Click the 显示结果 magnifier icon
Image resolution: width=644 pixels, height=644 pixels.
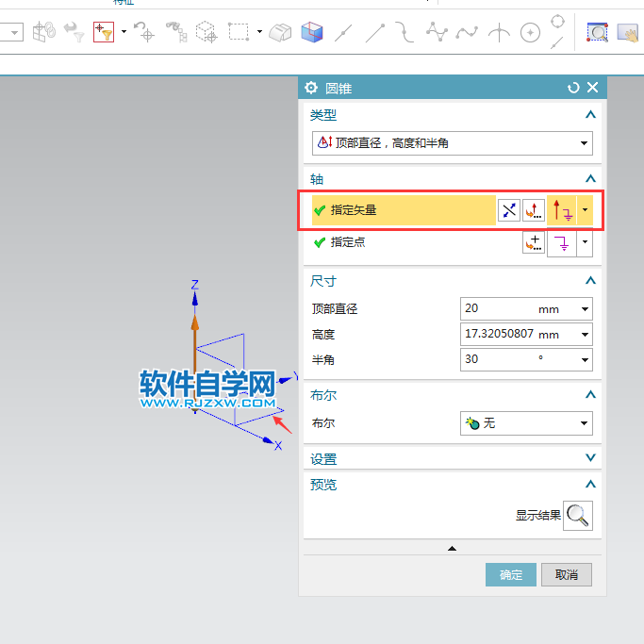577,516
